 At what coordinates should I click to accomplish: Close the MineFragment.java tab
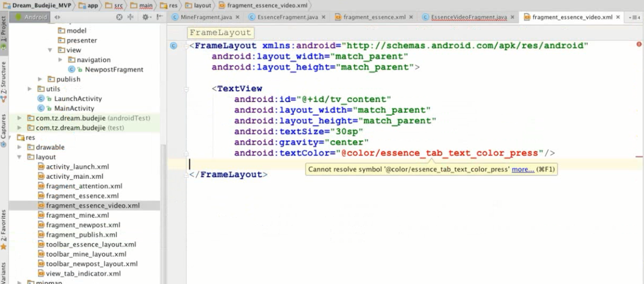coord(238,17)
